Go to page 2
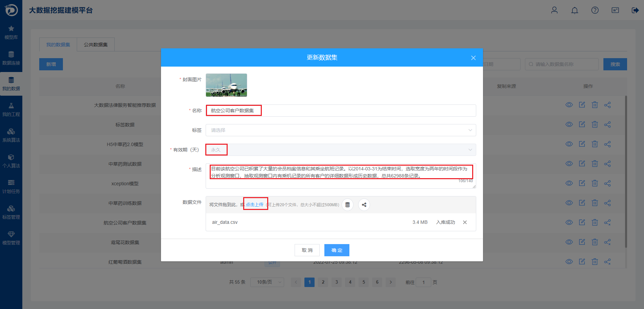Screen dimensions: 644x309 tap(323, 282)
